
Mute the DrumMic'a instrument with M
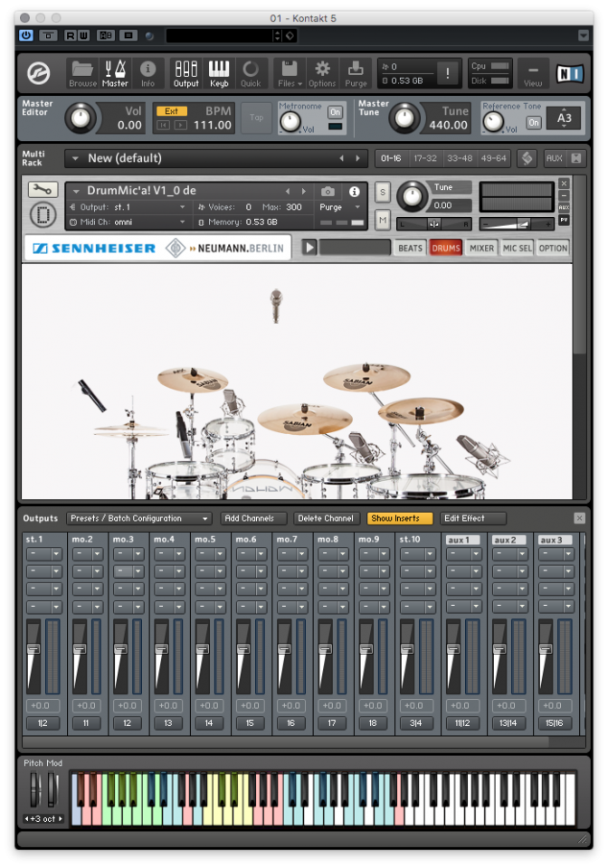[x=383, y=219]
